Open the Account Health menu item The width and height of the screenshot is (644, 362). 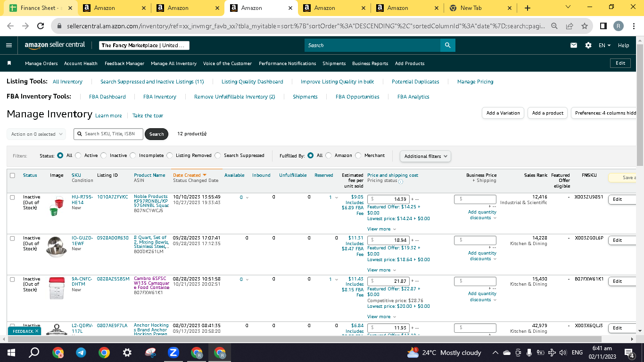click(81, 64)
